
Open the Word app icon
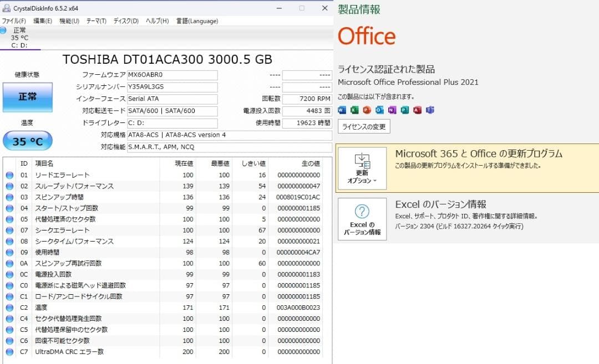click(342, 110)
